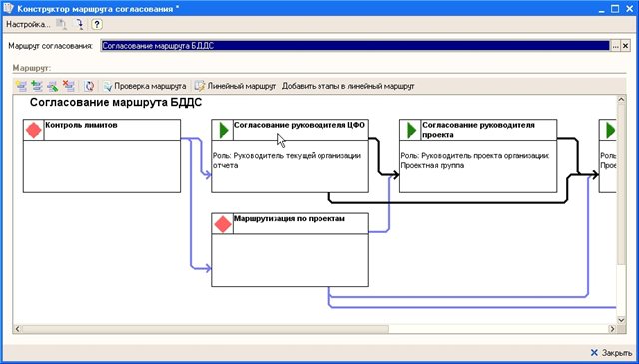
Task: Open help with the question mark button
Action: [96, 24]
